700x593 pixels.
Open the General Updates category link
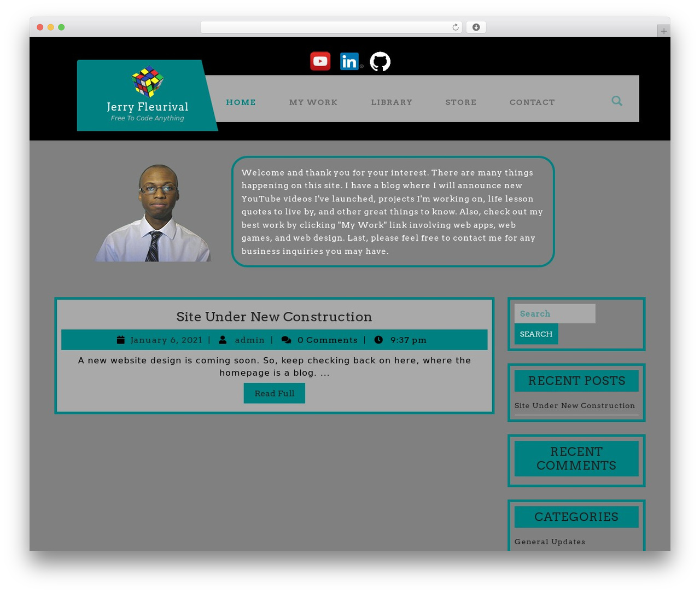[550, 542]
